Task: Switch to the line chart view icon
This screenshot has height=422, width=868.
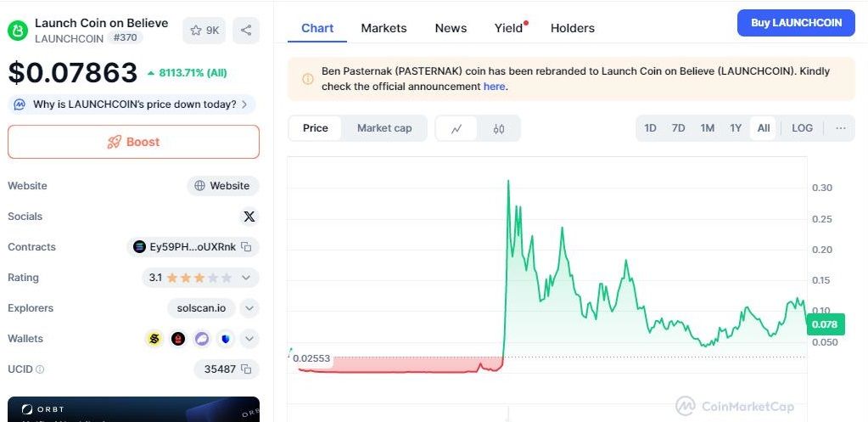Action: [456, 128]
